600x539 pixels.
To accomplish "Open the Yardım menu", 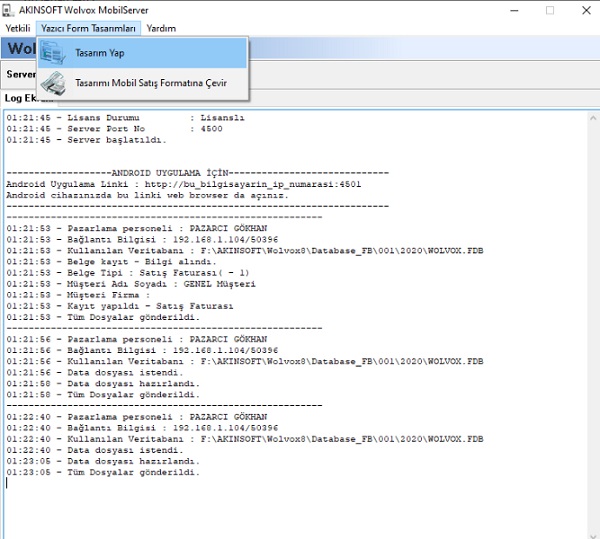I will pyautogui.click(x=161, y=28).
